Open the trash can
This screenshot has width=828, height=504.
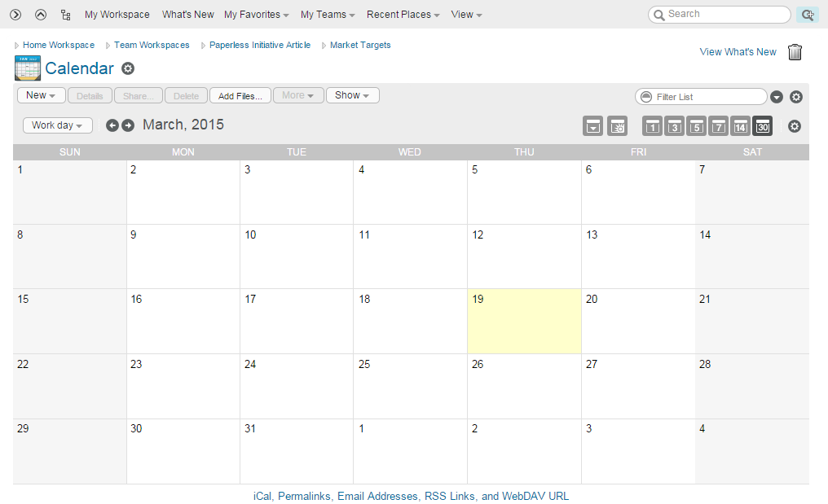pos(795,52)
